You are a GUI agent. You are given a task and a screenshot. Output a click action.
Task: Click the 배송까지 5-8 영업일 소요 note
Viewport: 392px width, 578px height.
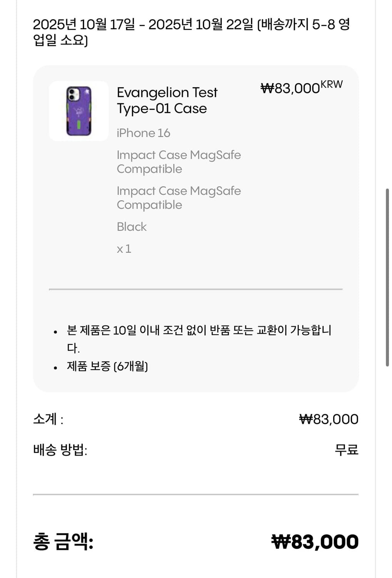point(303,25)
